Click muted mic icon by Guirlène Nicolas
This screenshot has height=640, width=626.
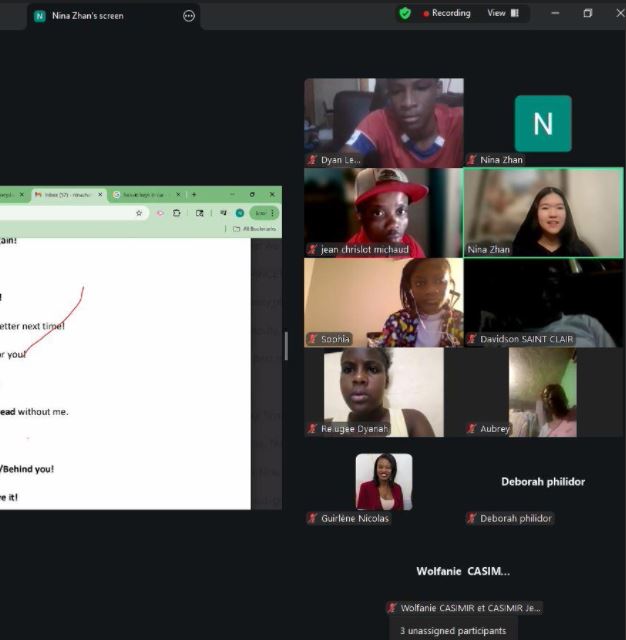pos(312,518)
